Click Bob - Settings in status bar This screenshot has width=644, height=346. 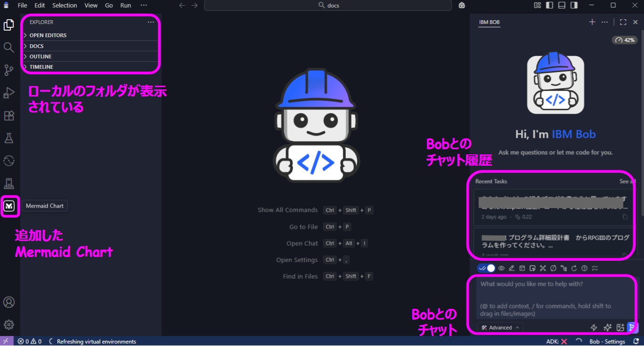tap(607, 341)
